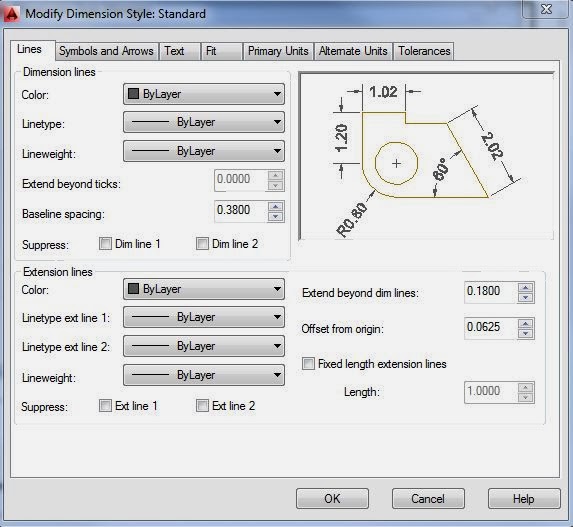Enable Suppress Dim line 1 checkbox

coord(105,243)
